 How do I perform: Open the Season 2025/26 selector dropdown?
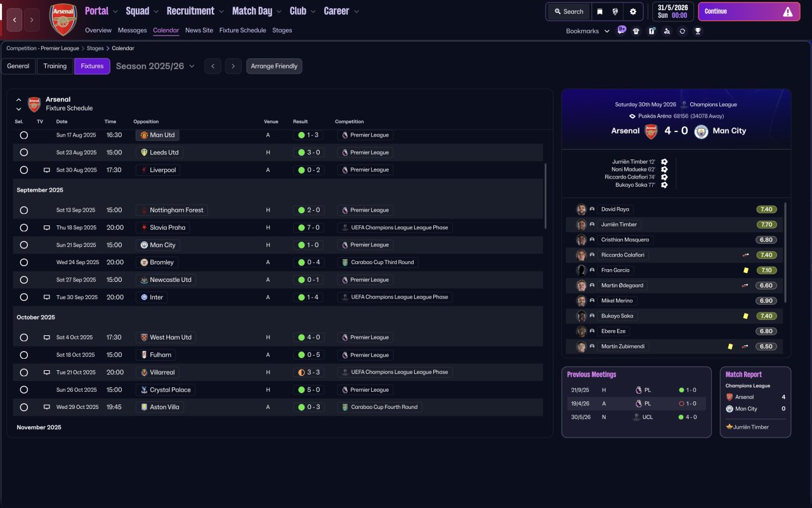pos(155,66)
